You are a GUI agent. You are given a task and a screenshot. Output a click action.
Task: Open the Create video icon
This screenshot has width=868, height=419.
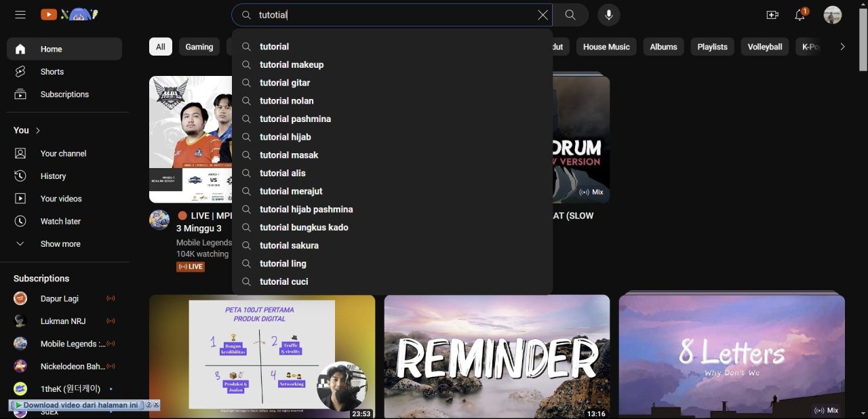click(x=772, y=15)
